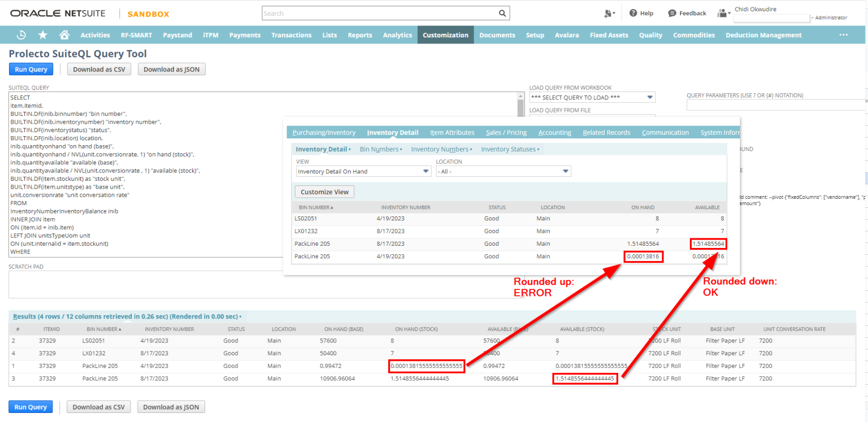The width and height of the screenshot is (868, 422).
Task: Click the search magnifying glass icon
Action: (502, 12)
